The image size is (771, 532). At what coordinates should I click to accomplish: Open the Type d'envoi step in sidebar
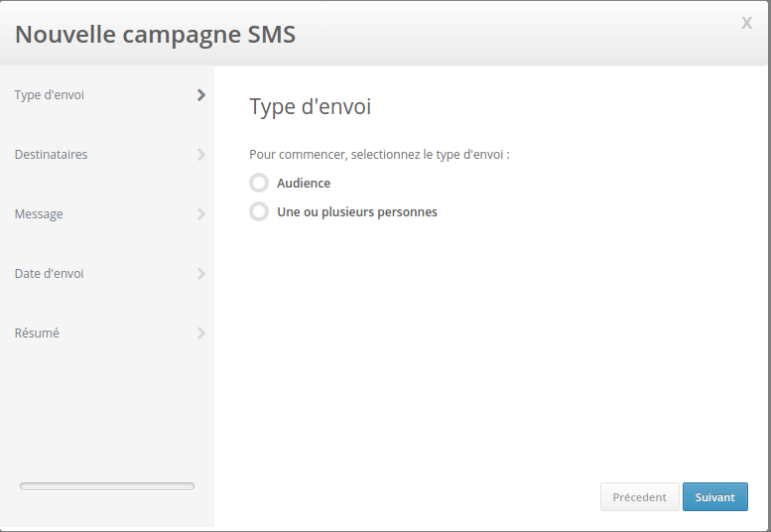click(x=50, y=95)
